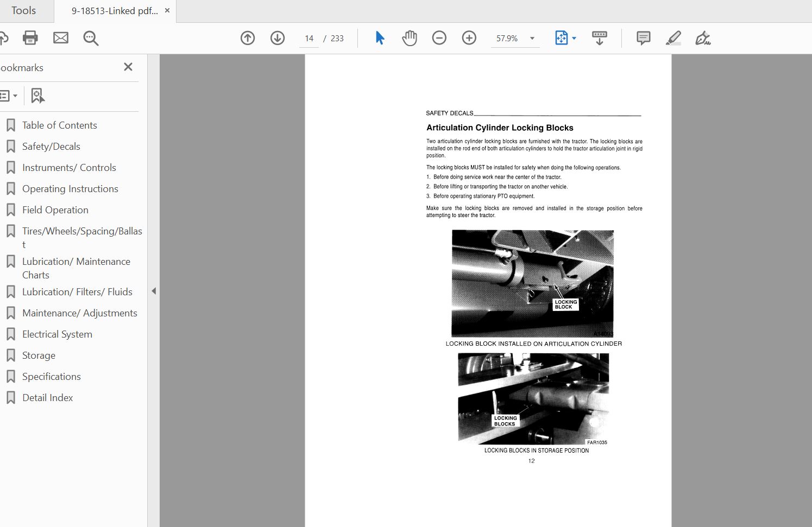This screenshot has width=812, height=527.
Task: Open the find text magnifier icon
Action: (x=91, y=38)
